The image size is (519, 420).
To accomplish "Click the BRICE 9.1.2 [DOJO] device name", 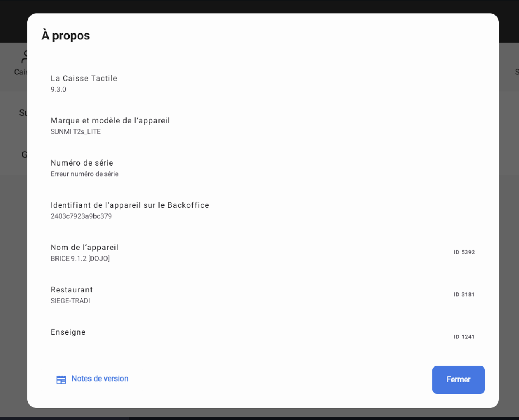I will pos(80,259).
